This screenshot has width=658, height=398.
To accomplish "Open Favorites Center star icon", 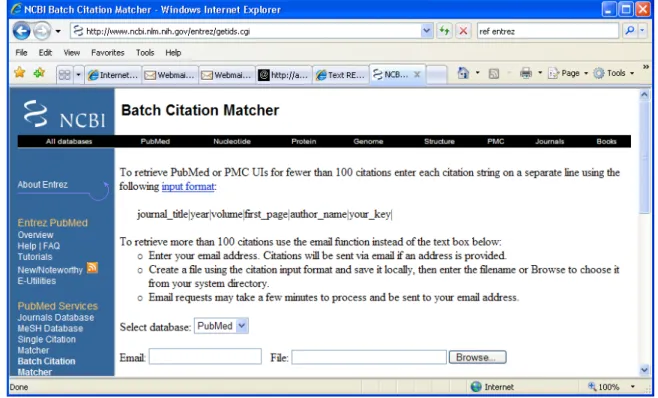I will pyautogui.click(x=19, y=73).
